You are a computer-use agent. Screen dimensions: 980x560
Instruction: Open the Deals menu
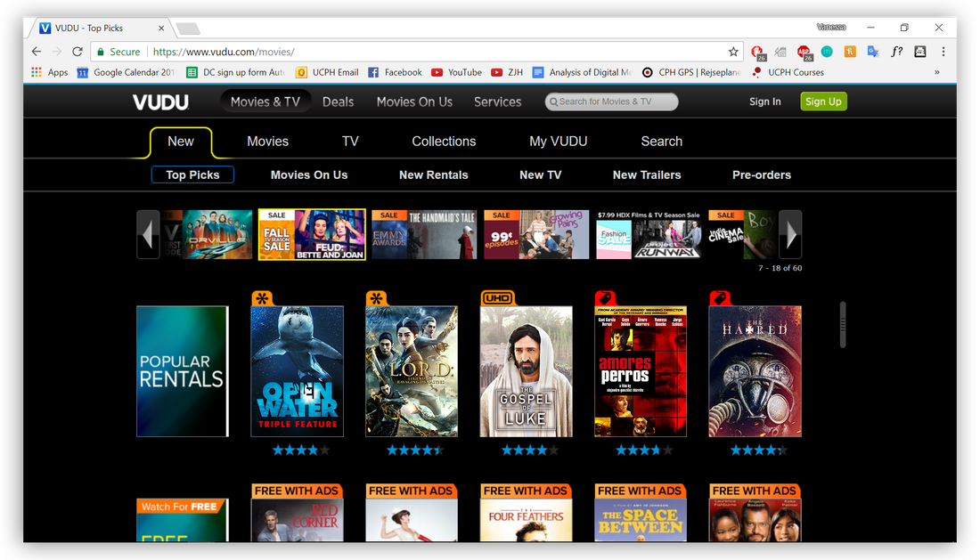click(339, 101)
